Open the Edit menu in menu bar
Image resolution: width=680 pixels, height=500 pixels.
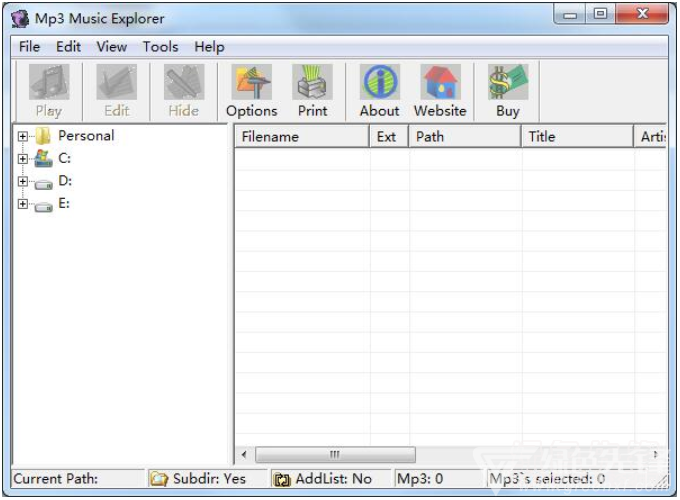coord(69,46)
